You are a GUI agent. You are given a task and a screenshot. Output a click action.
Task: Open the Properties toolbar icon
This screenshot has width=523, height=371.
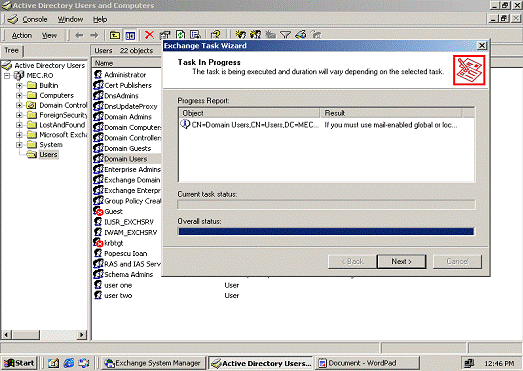pos(165,35)
